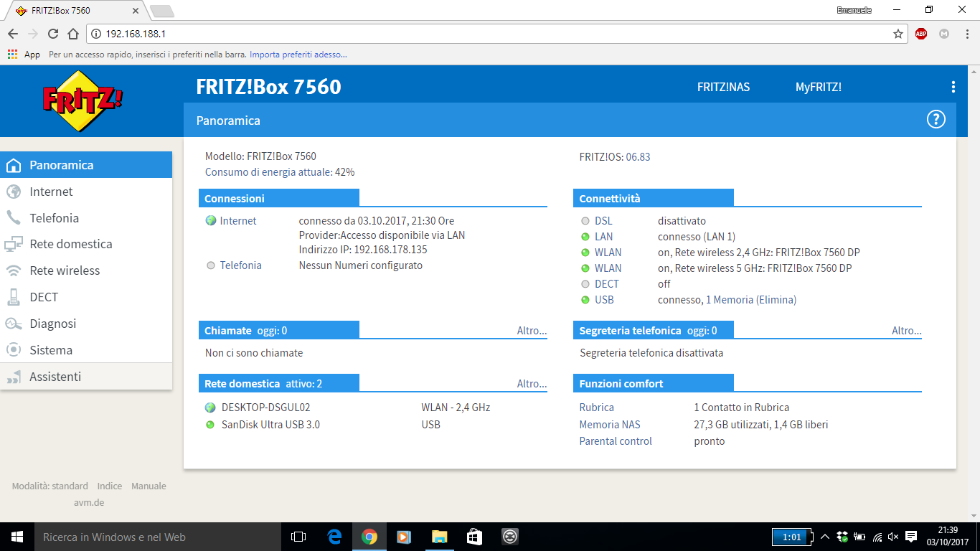Image resolution: width=980 pixels, height=551 pixels.
Task: Click the browser back arrow
Action: [13, 34]
